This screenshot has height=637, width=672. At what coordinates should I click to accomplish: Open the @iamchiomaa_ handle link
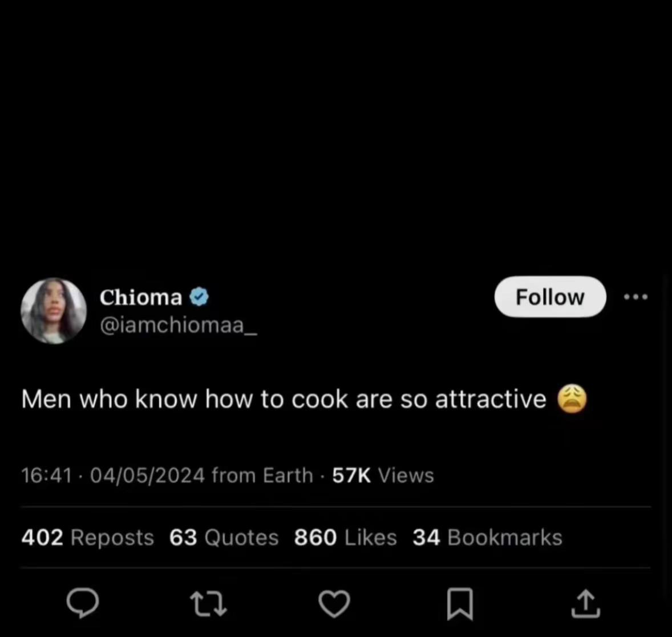(178, 325)
